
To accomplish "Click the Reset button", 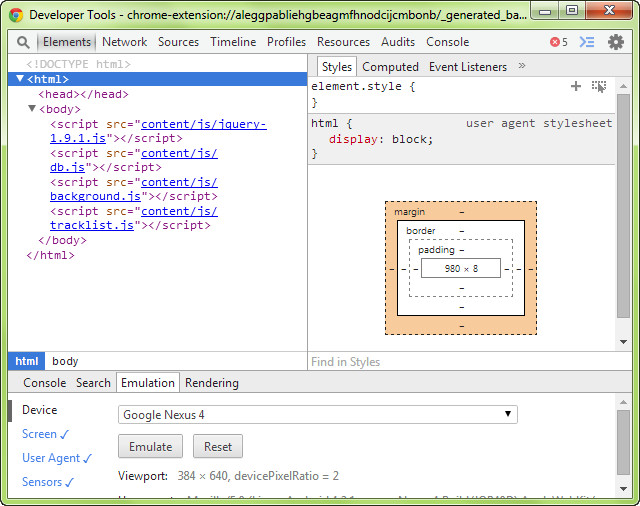I will [x=218, y=446].
